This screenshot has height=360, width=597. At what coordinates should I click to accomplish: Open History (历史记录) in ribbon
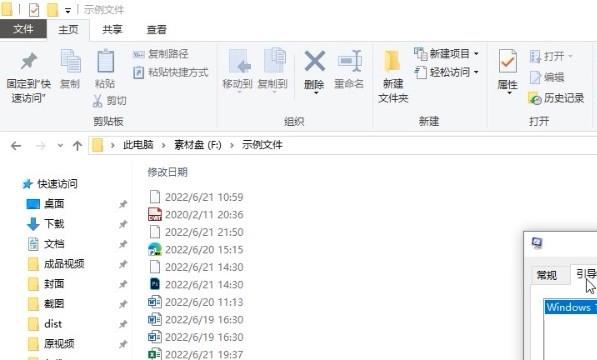[556, 98]
